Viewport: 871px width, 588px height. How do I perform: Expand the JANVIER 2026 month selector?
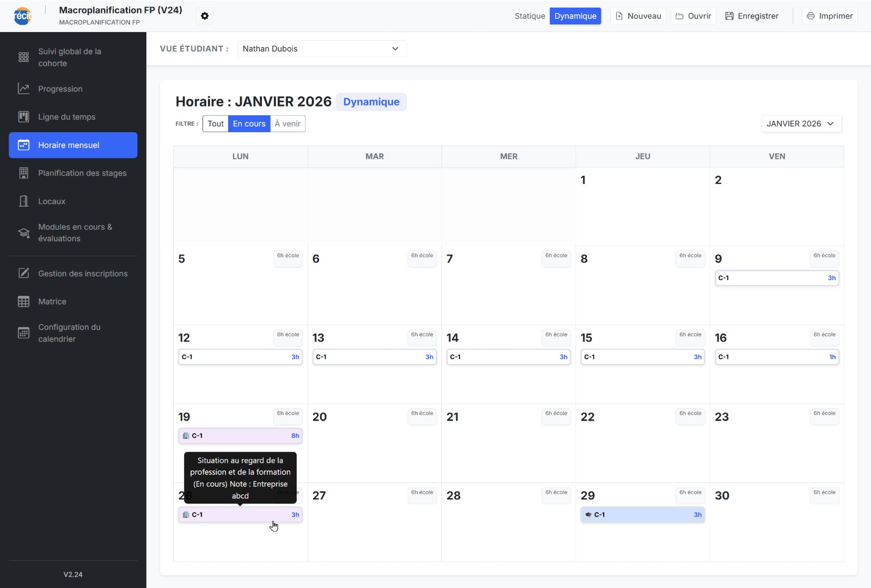pyautogui.click(x=801, y=124)
